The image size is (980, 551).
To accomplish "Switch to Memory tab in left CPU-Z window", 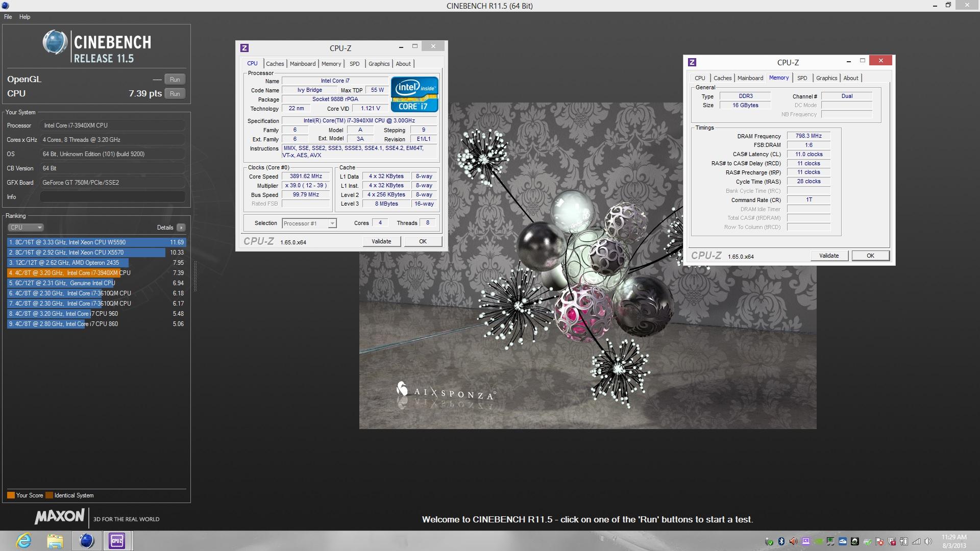I will (x=331, y=64).
